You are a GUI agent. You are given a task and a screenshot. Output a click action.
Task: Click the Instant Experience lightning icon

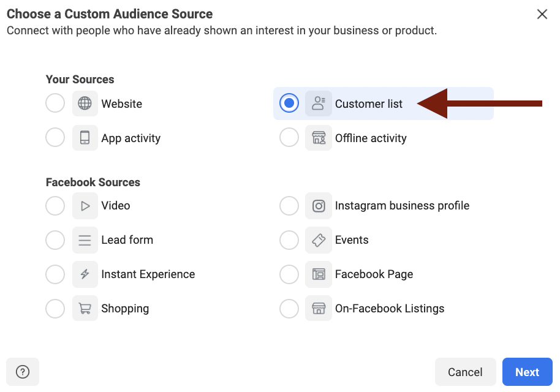pos(85,274)
